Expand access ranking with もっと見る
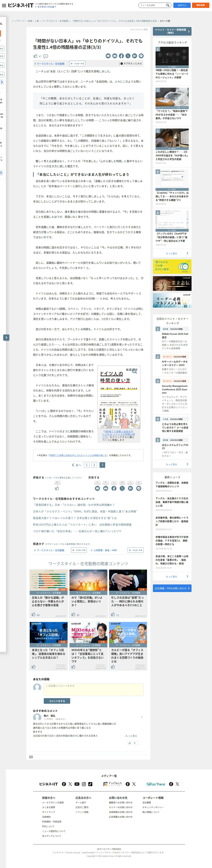The width and height of the screenshot is (212, 868). [172, 253]
